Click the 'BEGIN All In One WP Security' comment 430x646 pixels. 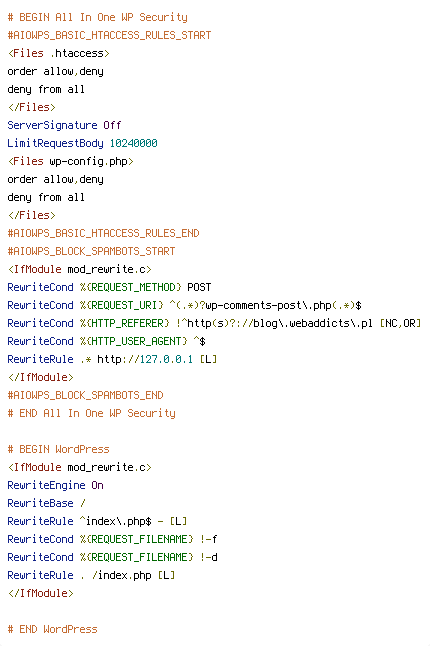98,17
